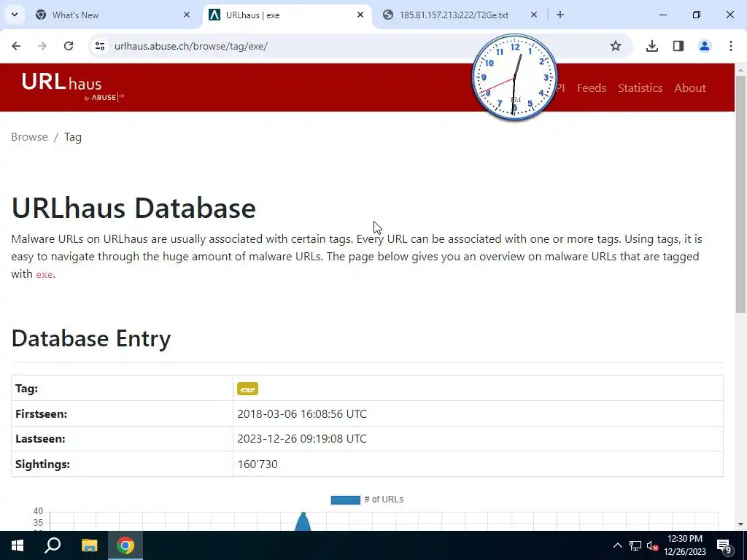Screen dimensions: 747x560
Task: Click Firstseen value 2018-03-06 16:08:56 UTC
Action: pyautogui.click(x=302, y=414)
